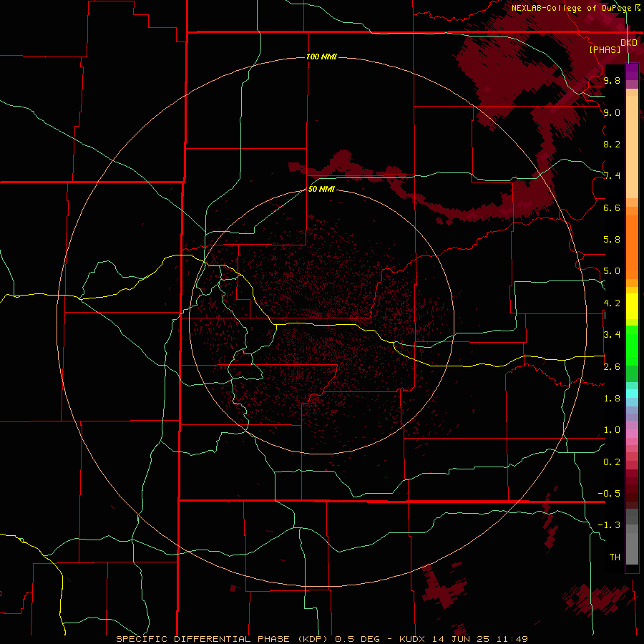Click the NEXLAB-College of DuPage label
644x644 pixels.
point(571,8)
